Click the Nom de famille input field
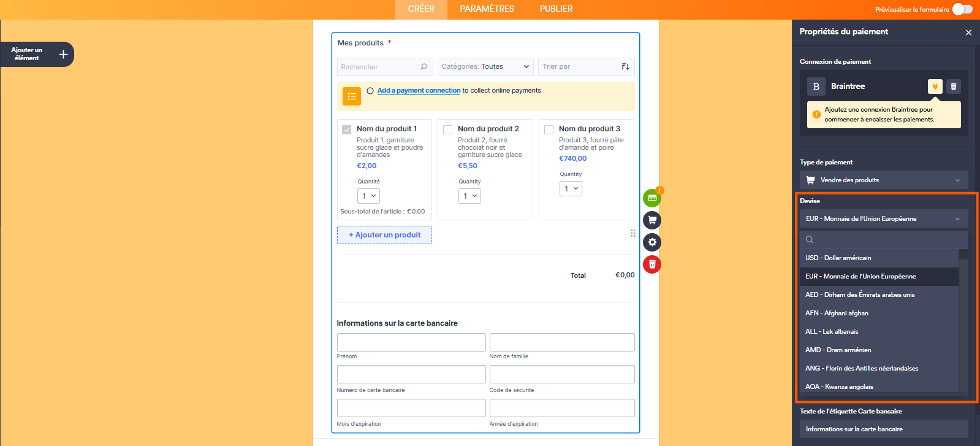Screen dimensions: 980x446 562,342
